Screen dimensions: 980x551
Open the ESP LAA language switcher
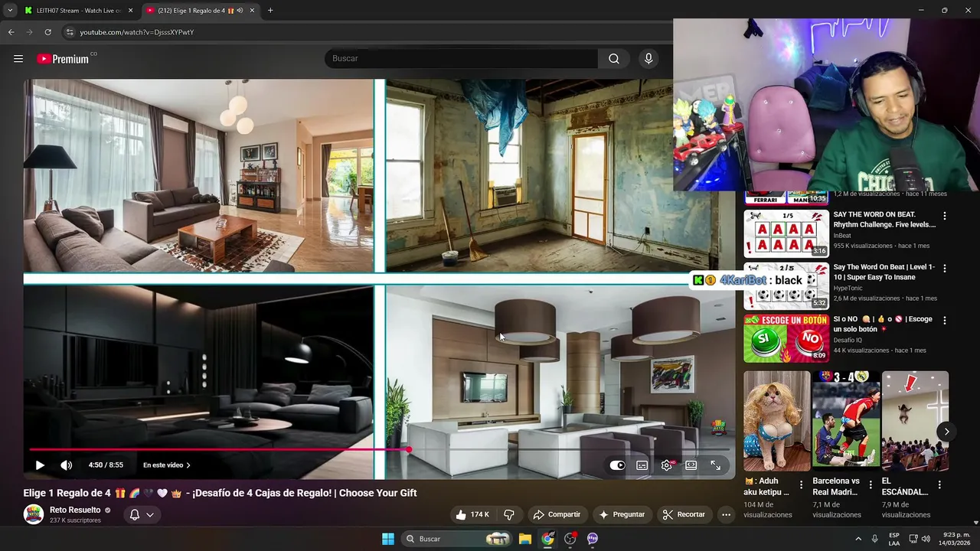[894, 539]
